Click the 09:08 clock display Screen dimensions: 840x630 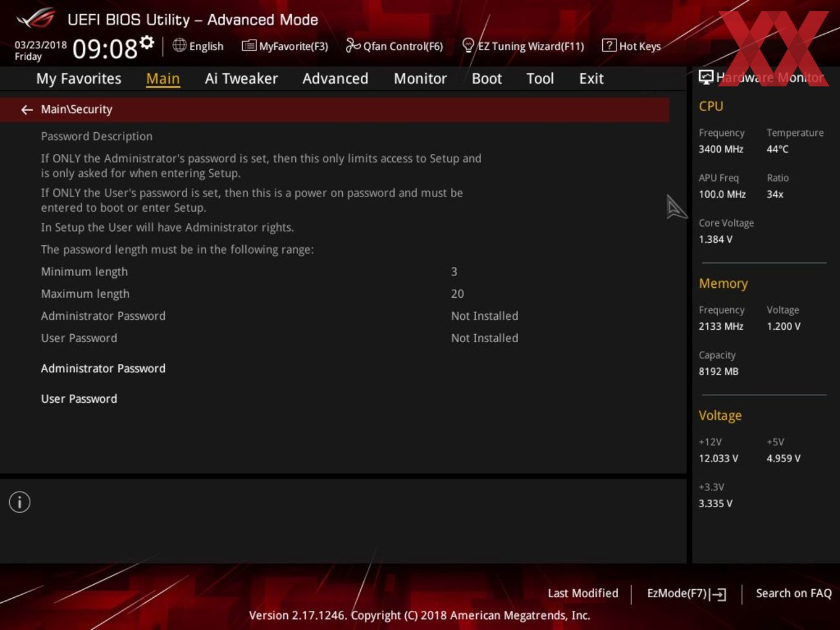105,49
